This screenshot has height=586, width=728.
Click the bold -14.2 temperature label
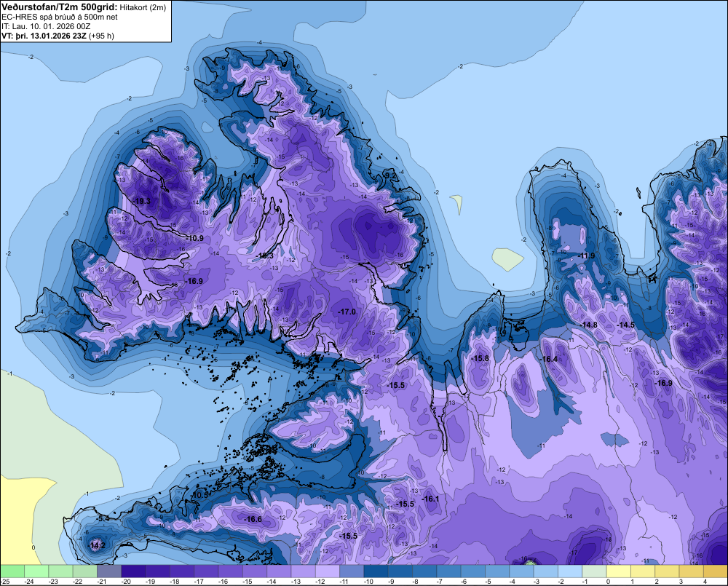(x=97, y=545)
